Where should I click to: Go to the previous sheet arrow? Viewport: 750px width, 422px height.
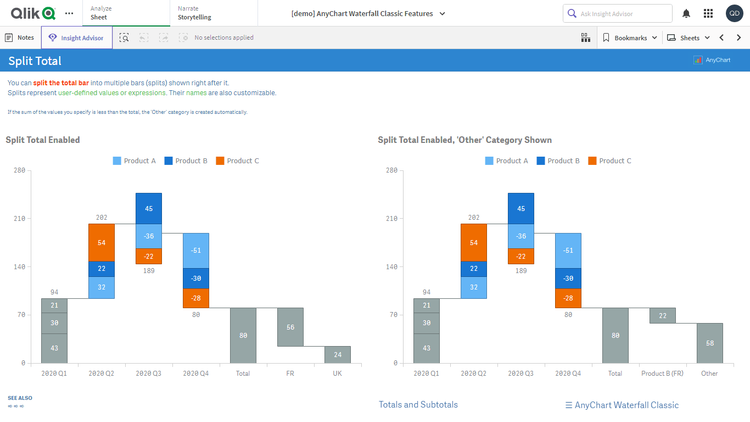(722, 37)
